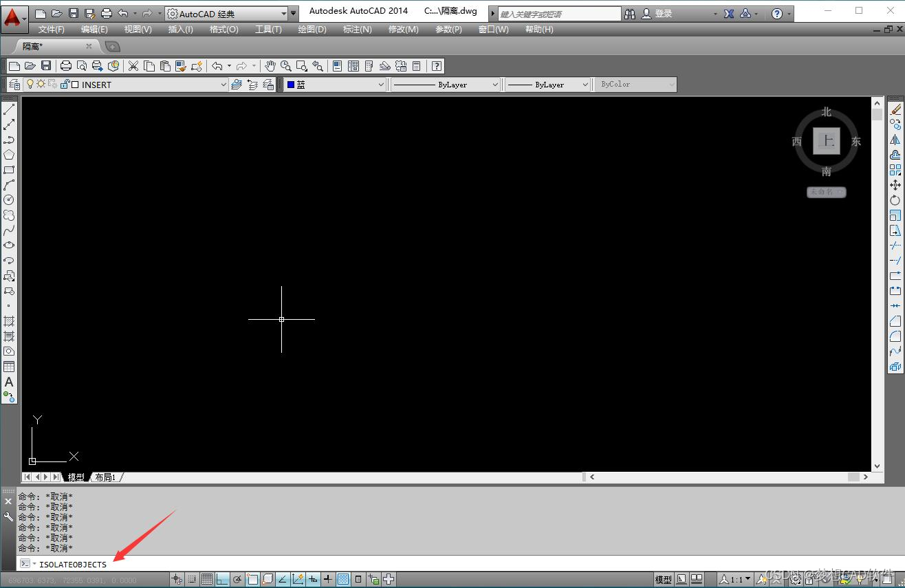The width and height of the screenshot is (905, 588).
Task: Open the ByLayer lineweight dropdown
Action: (x=548, y=85)
